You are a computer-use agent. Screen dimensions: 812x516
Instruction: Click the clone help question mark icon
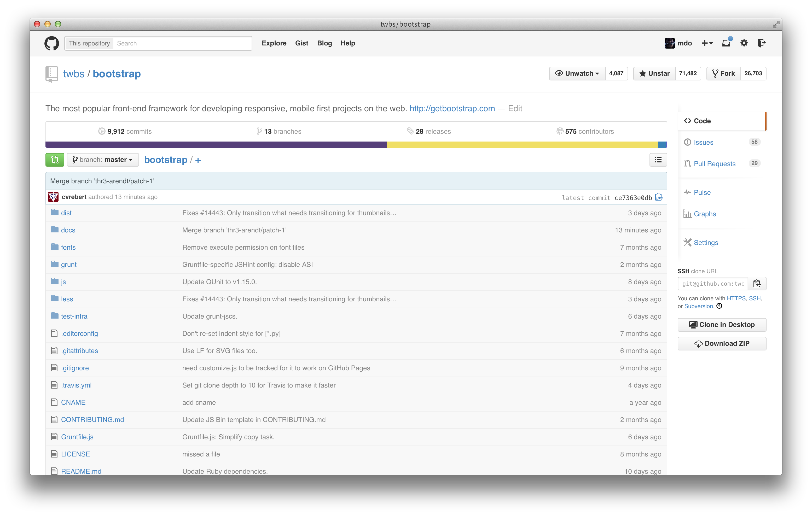tap(719, 306)
